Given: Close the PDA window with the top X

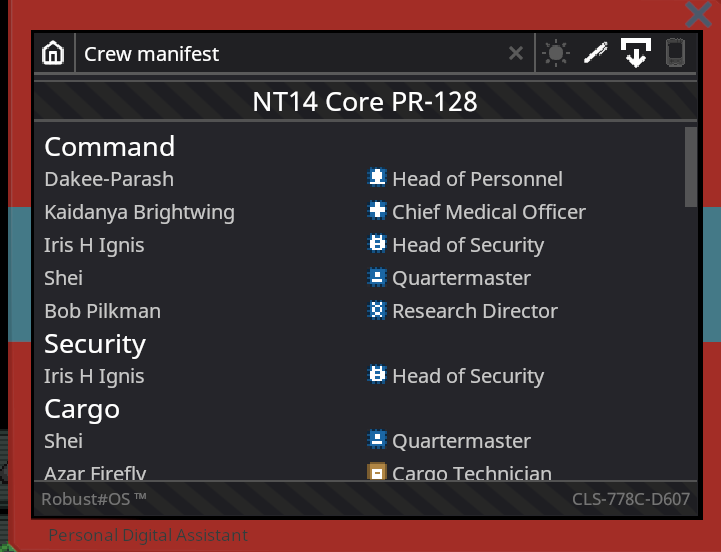Looking at the screenshot, I should pos(698,14).
